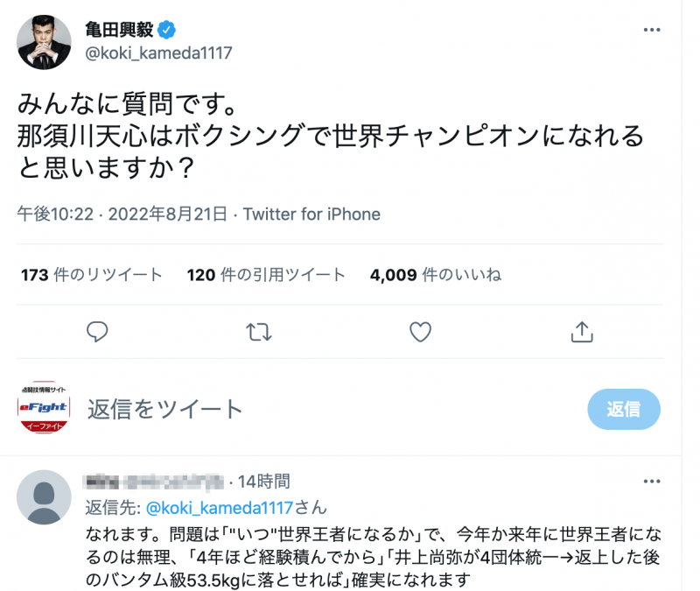Click the gray replier avatar
This screenshot has height=591, width=700.
pyautogui.click(x=45, y=497)
